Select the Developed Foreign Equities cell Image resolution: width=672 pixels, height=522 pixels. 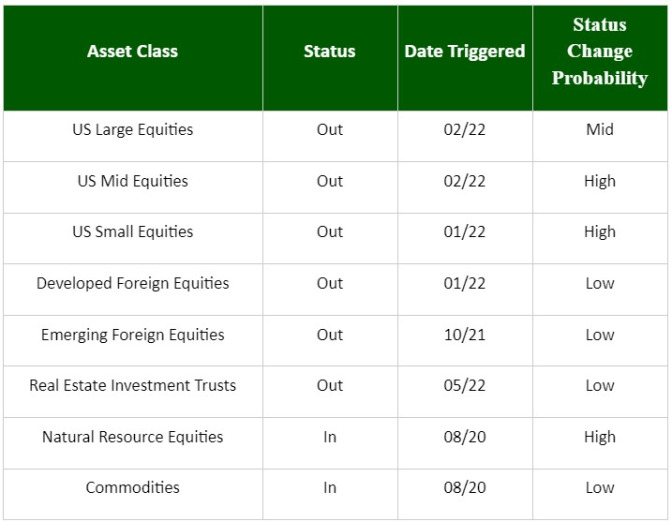pos(132,283)
